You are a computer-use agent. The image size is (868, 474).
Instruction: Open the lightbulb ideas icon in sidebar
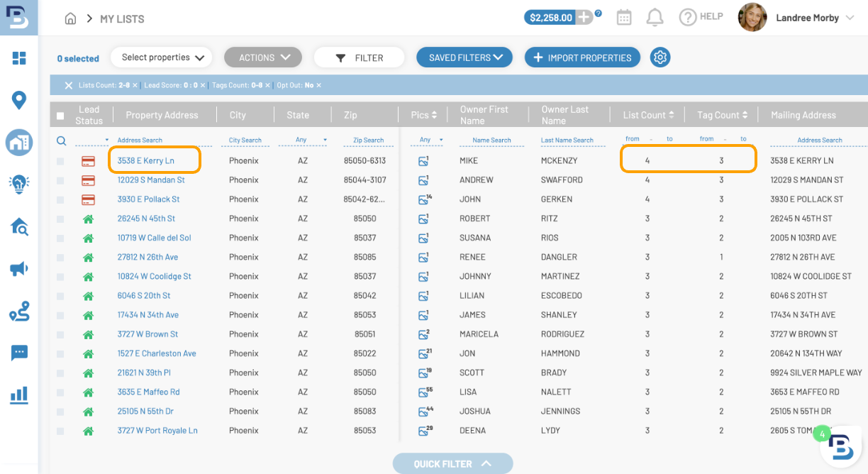tap(19, 184)
